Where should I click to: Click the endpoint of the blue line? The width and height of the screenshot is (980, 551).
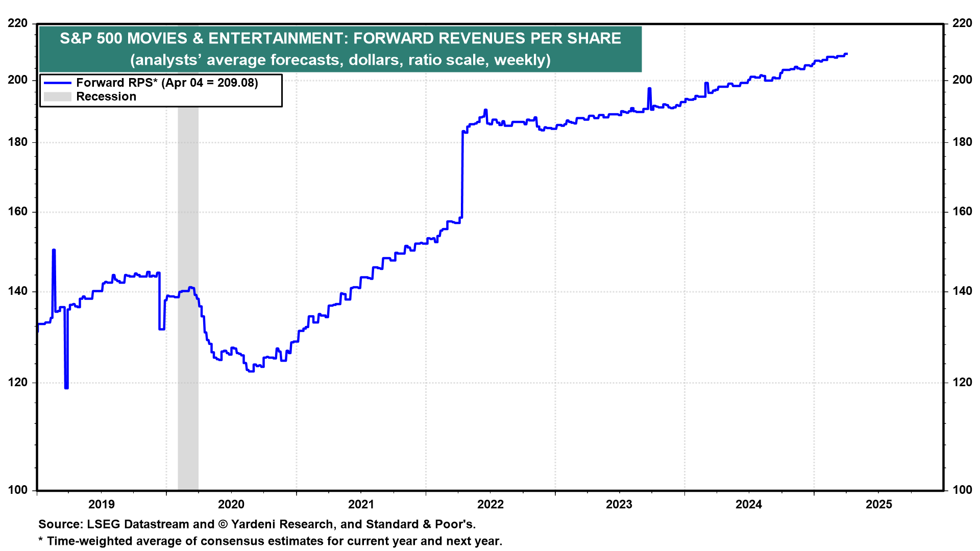[x=846, y=54]
